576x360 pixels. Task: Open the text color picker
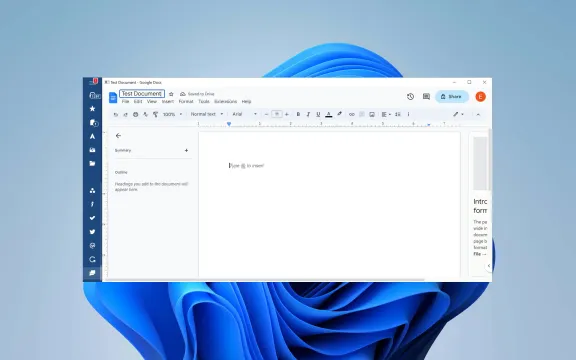pyautogui.click(x=329, y=115)
